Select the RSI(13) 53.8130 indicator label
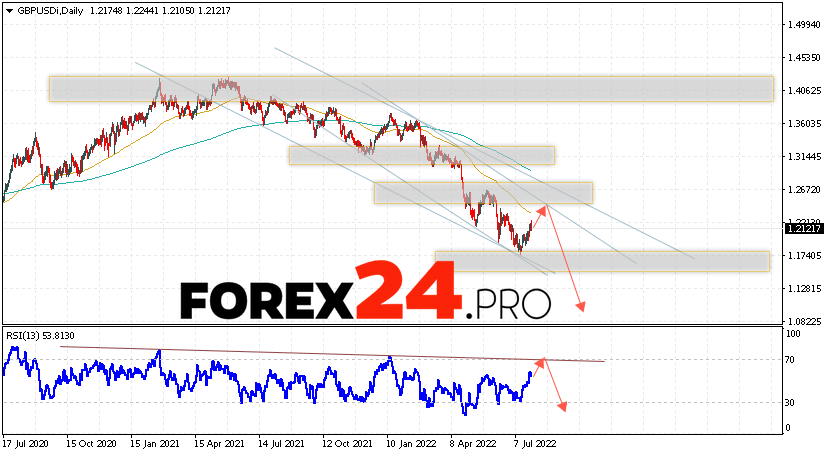This screenshot has height=455, width=828. 40,336
